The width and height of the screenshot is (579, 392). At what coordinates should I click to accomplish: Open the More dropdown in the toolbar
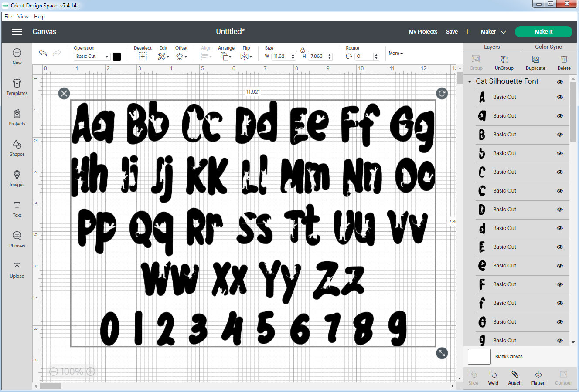pyautogui.click(x=395, y=53)
